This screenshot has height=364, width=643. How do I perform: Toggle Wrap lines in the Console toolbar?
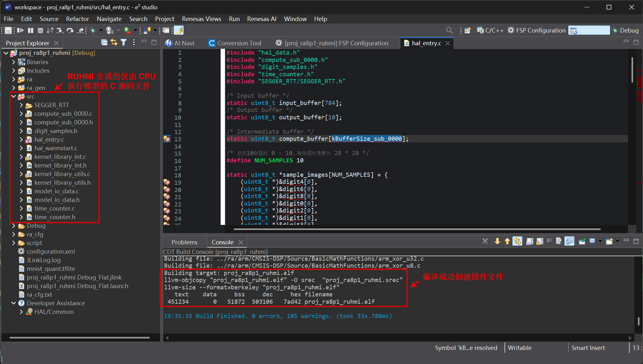[550, 241]
